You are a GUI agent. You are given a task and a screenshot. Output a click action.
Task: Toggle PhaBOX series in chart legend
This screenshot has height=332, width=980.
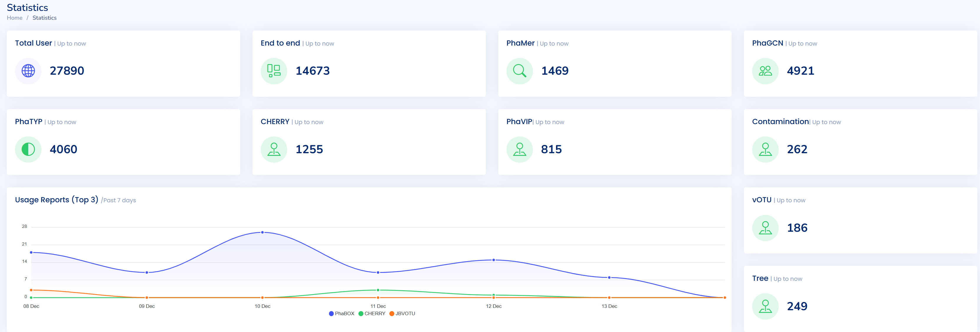(x=341, y=313)
